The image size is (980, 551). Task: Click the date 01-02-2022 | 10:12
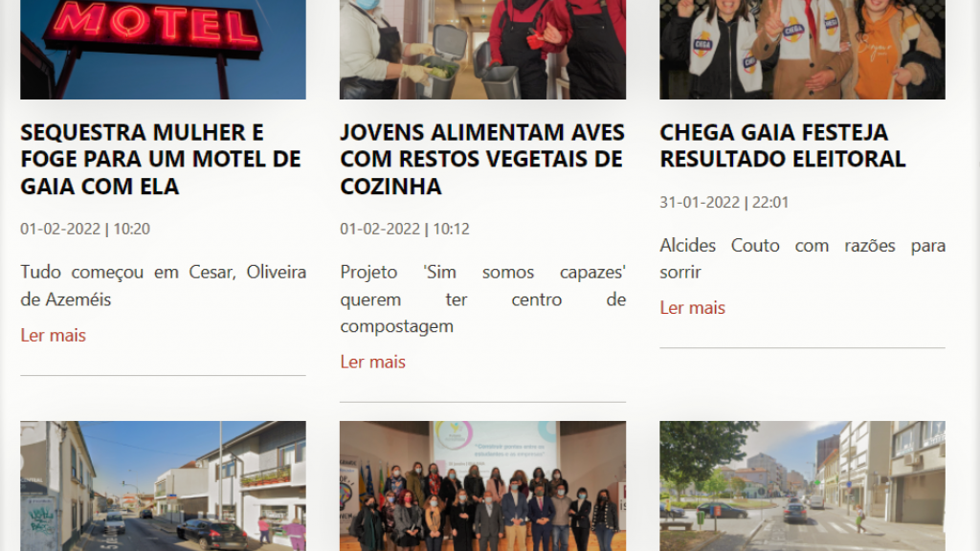point(405,229)
